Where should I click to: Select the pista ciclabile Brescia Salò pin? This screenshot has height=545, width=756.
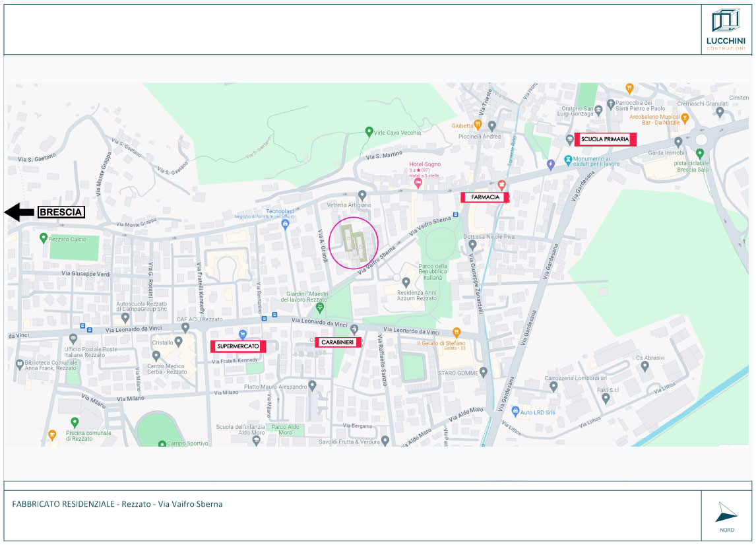[x=700, y=153]
